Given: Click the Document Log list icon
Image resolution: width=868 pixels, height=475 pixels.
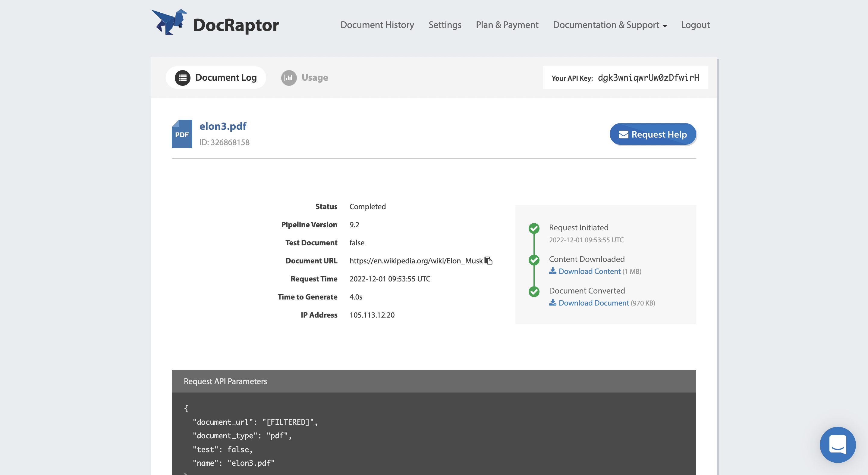Looking at the screenshot, I should 182,77.
